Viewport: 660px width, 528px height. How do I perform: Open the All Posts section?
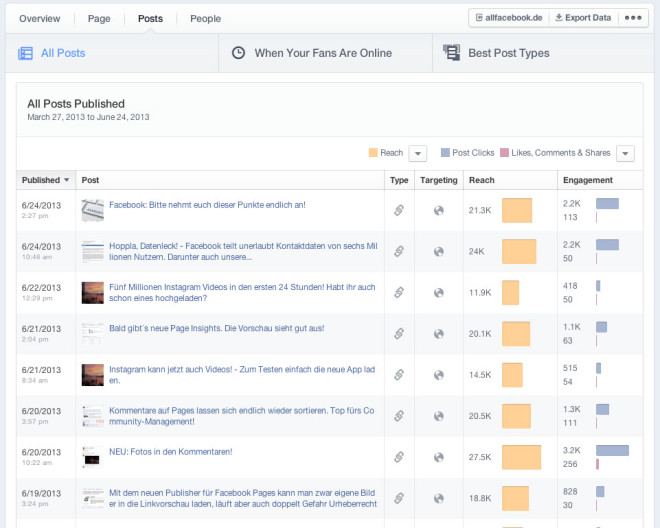(x=112, y=53)
